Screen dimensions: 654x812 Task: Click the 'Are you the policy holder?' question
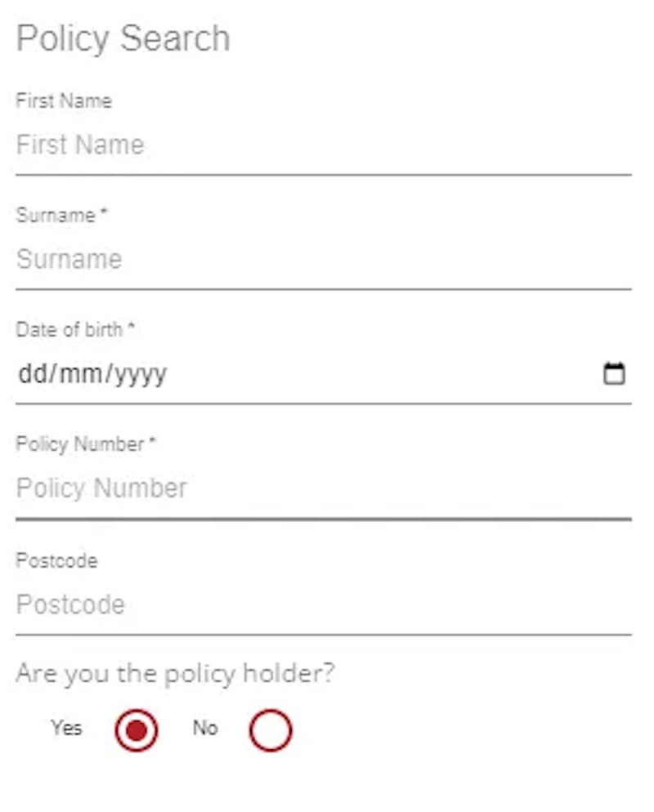pyautogui.click(x=175, y=674)
